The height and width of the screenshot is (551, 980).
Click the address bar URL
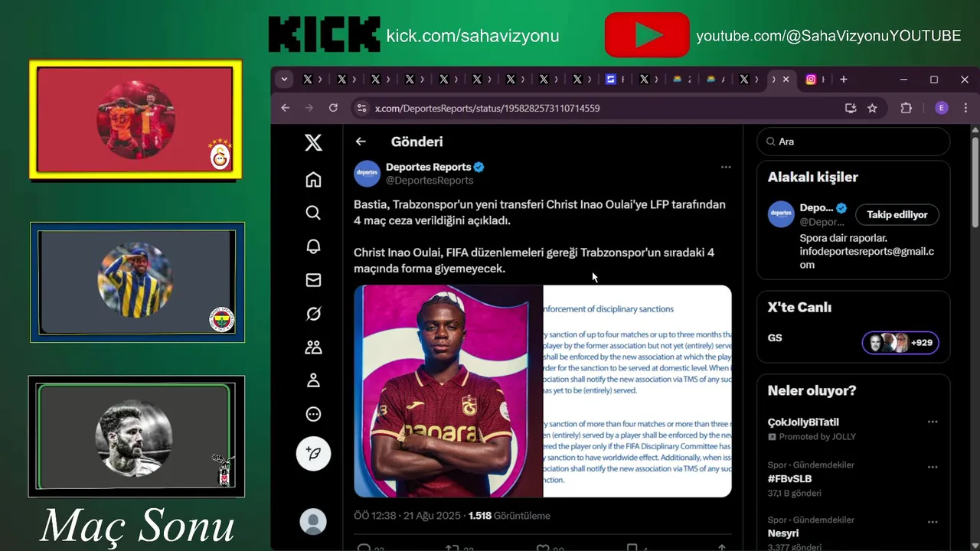tap(488, 108)
